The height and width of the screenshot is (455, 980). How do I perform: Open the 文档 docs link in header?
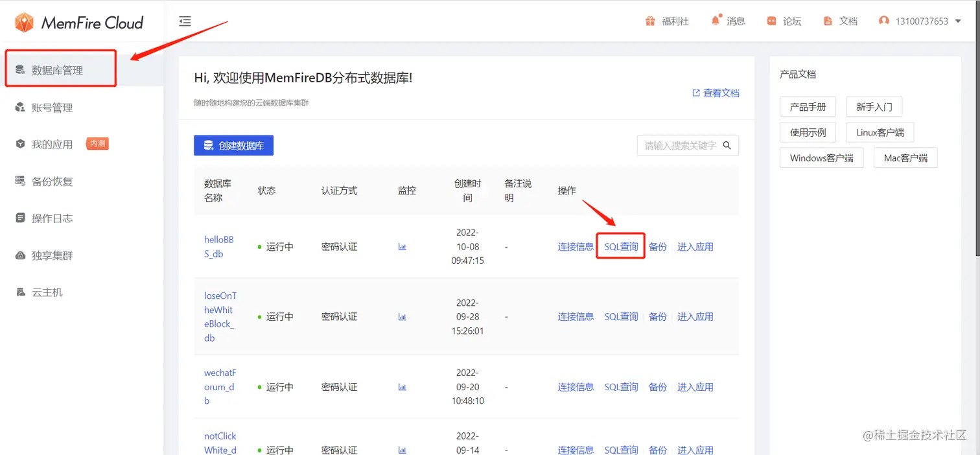coord(841,21)
